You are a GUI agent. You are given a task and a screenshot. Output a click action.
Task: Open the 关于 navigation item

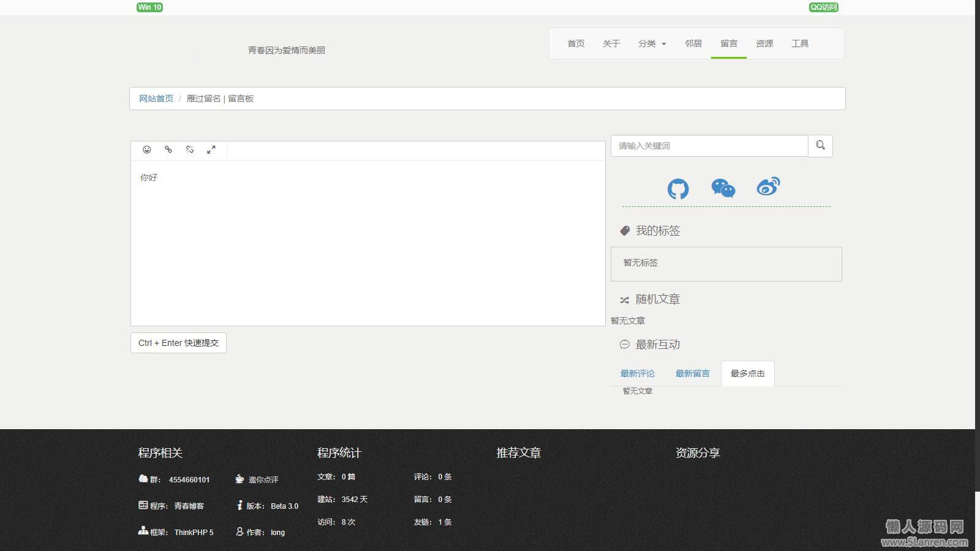(611, 43)
